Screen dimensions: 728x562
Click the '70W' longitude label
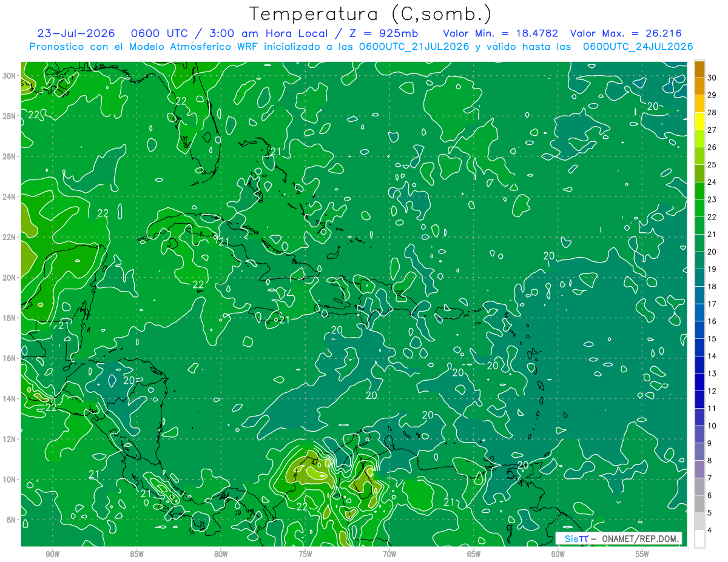[389, 554]
